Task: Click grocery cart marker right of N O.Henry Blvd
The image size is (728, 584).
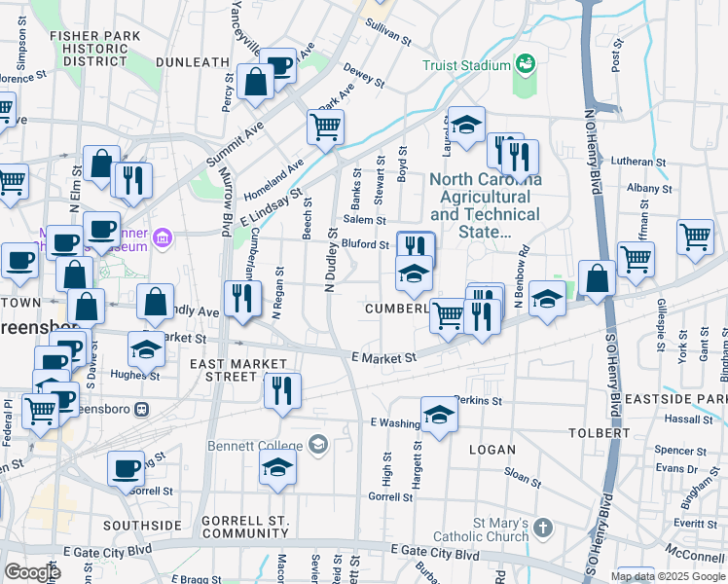Action: (637, 262)
